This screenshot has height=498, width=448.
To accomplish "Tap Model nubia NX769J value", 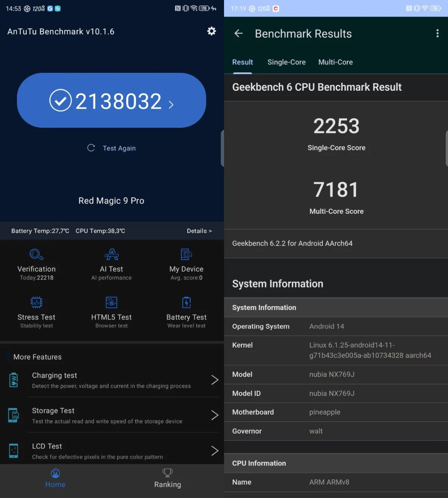I will (x=332, y=374).
